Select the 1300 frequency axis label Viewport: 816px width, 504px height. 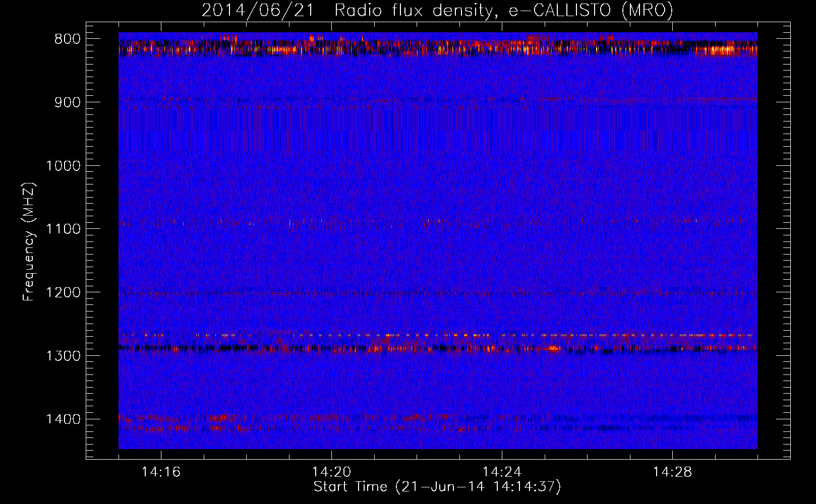tap(63, 356)
